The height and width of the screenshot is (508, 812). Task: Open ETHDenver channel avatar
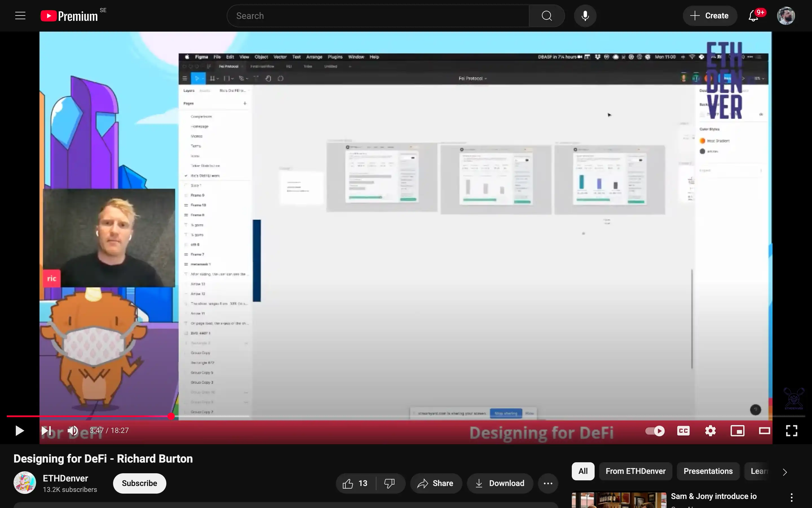(25, 483)
